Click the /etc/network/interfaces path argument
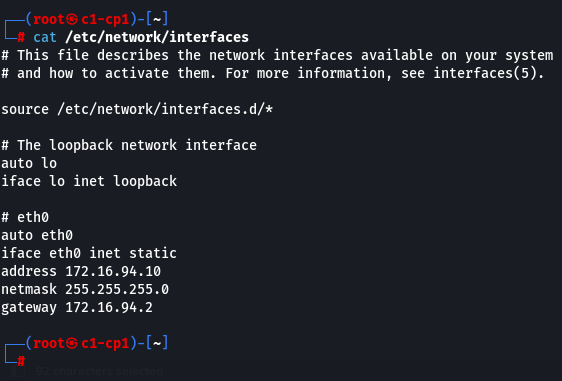The height and width of the screenshot is (381, 562). pyautogui.click(x=157, y=37)
